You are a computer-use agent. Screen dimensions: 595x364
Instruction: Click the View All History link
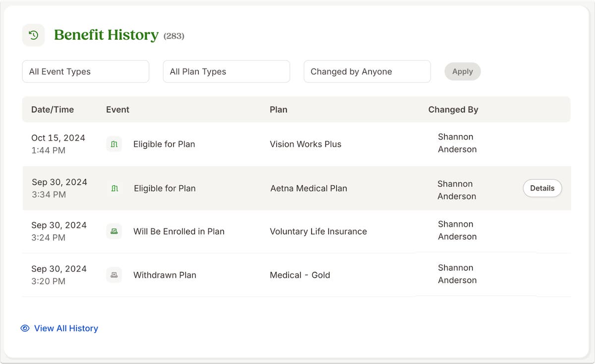66,328
